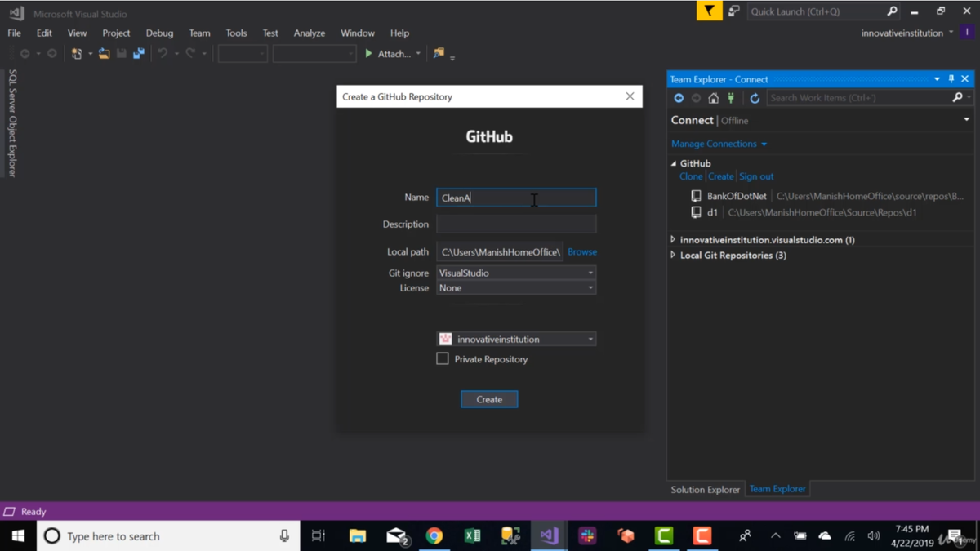Click the feedback icon in the title bar
The image size is (980, 551).
tap(733, 11)
